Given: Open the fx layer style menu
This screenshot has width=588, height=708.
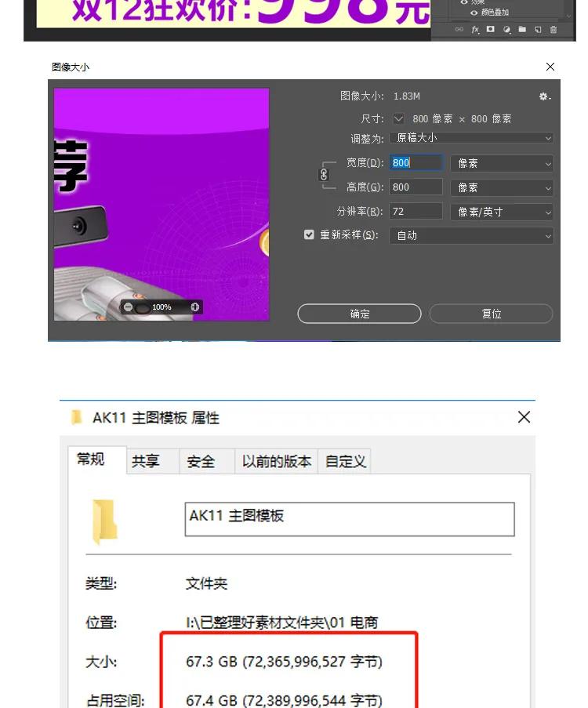Looking at the screenshot, I should point(475,29).
